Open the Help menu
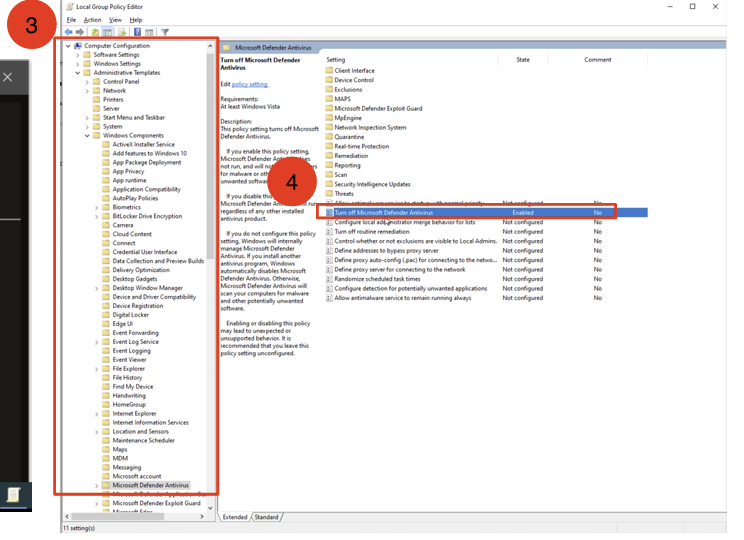The image size is (744, 540). 136,20
